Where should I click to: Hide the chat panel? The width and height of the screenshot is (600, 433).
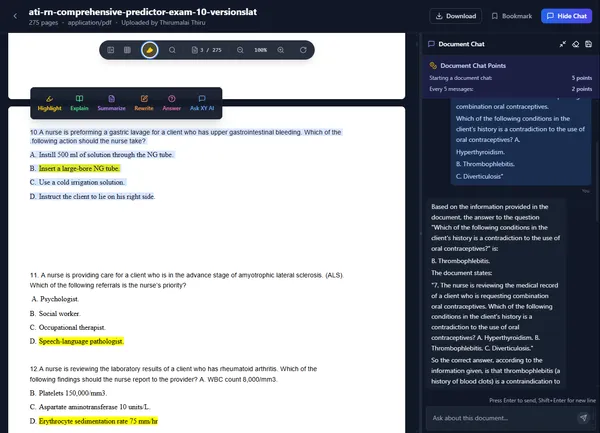coord(568,16)
